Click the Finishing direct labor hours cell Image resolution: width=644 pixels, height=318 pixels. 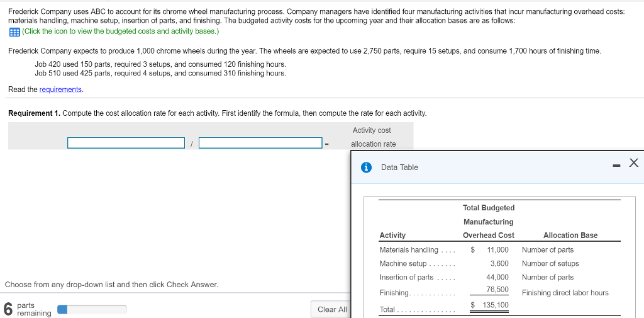click(x=565, y=293)
